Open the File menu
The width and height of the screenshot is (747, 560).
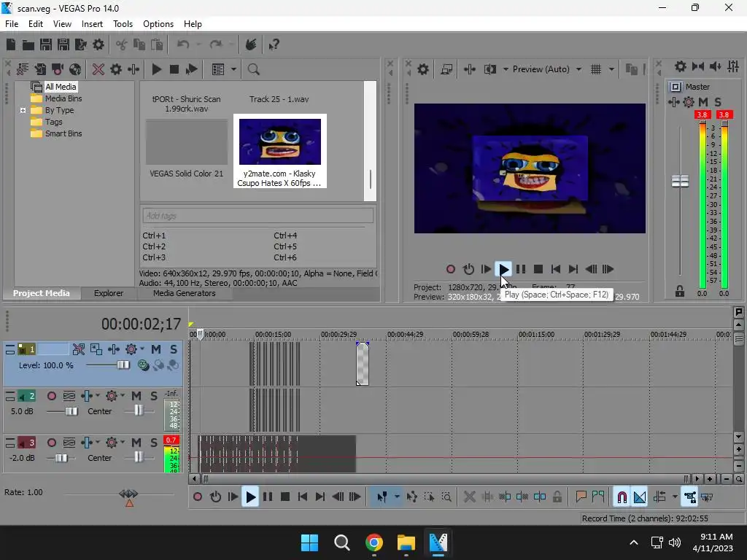coord(12,24)
